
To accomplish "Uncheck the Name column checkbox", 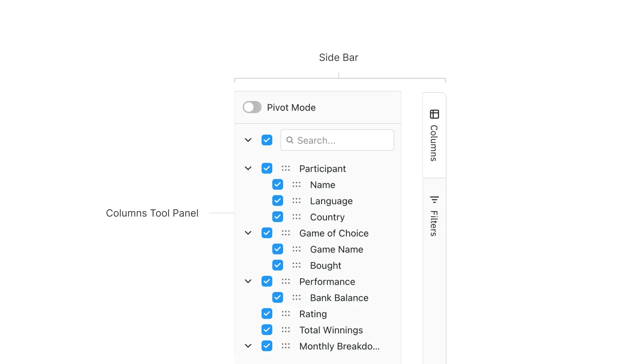I will [278, 184].
